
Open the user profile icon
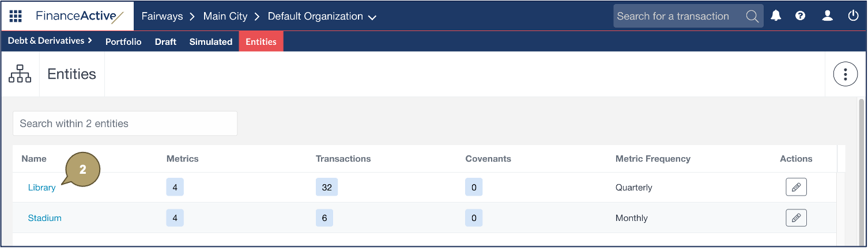(x=827, y=16)
